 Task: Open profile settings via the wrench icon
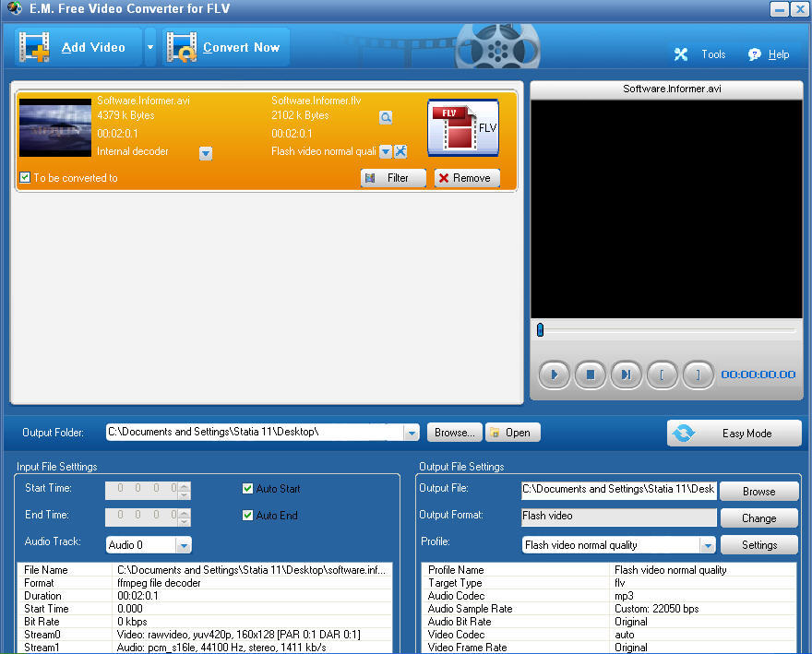coord(400,151)
